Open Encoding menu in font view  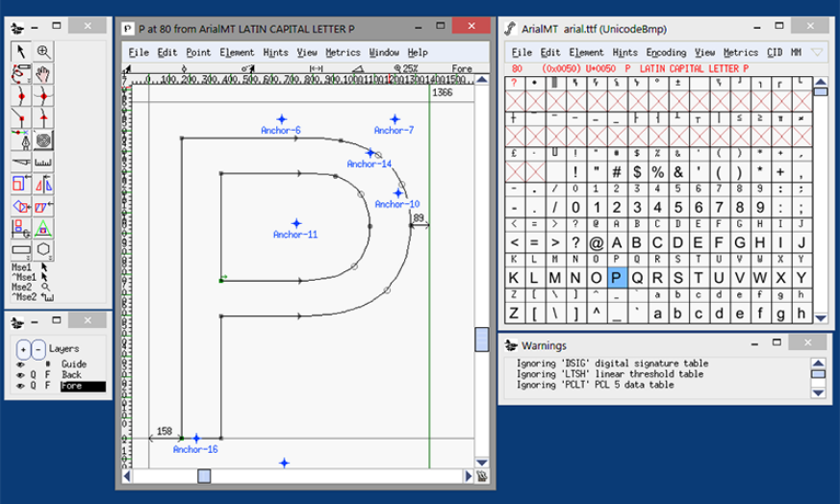point(666,53)
